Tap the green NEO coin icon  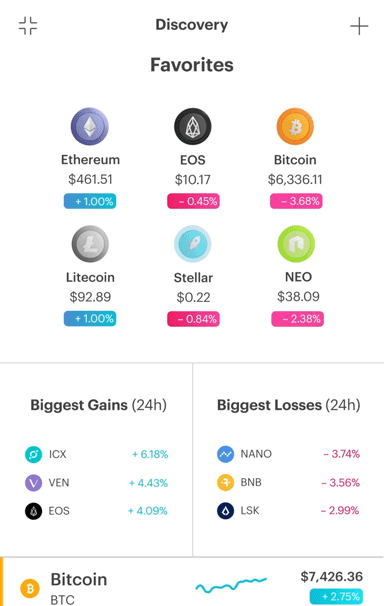point(296,244)
